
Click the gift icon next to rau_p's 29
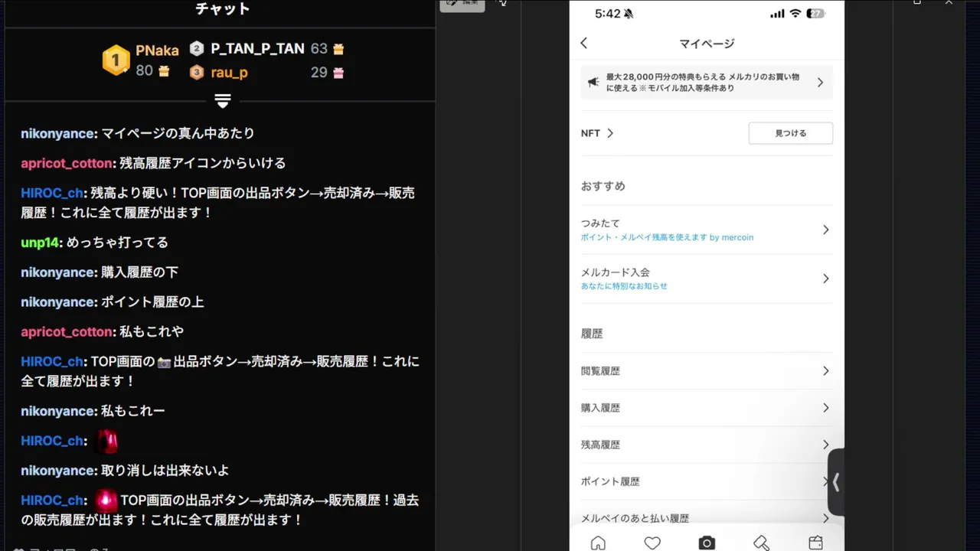pos(338,73)
